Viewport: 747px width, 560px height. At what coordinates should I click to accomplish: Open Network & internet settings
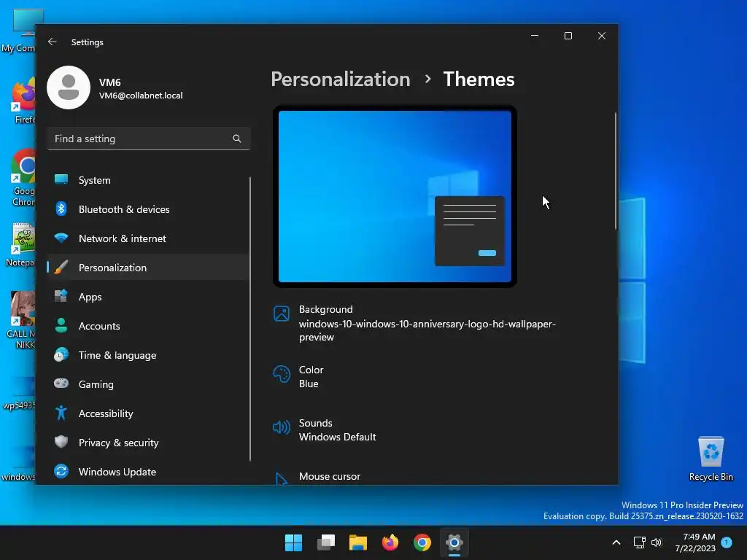(148, 238)
